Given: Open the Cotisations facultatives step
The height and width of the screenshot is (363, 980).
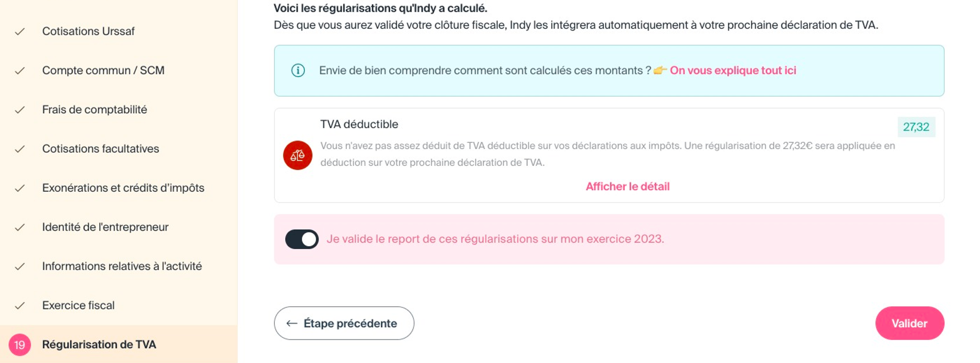Looking at the screenshot, I should tap(100, 149).
